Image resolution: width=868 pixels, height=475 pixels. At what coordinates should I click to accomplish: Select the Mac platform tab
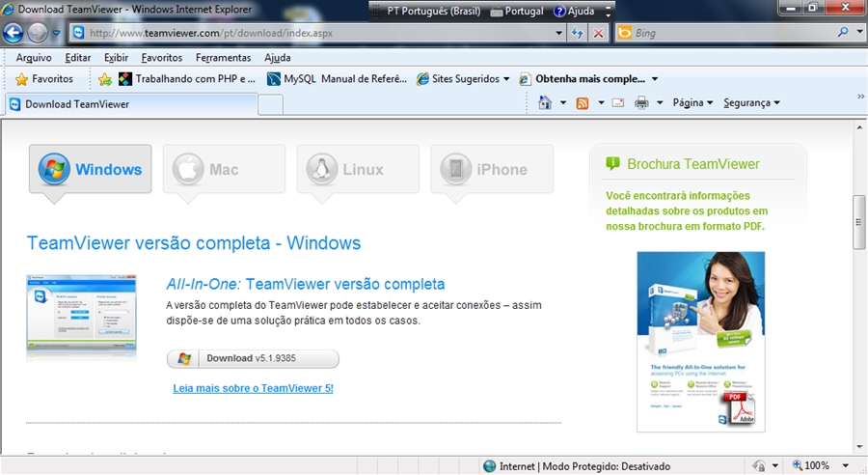point(224,169)
